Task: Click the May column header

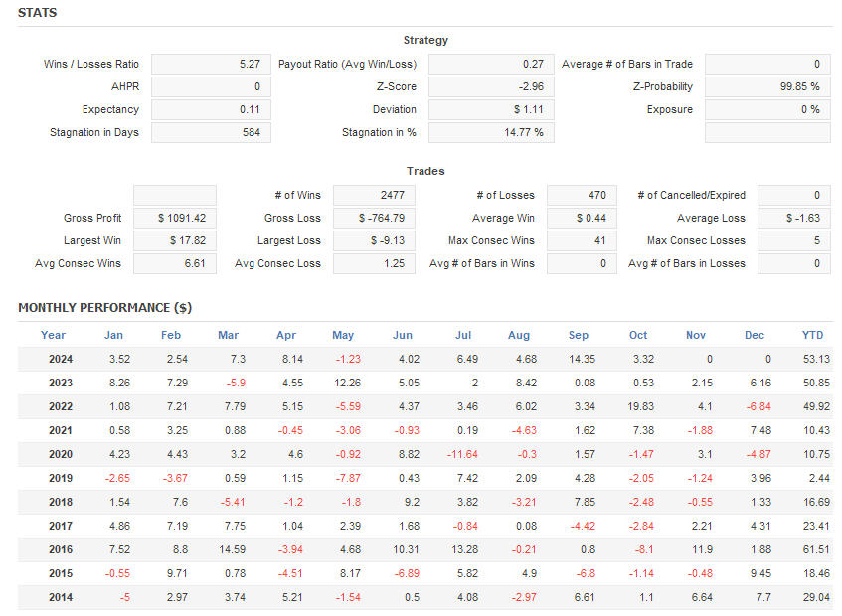Action: 343,336
